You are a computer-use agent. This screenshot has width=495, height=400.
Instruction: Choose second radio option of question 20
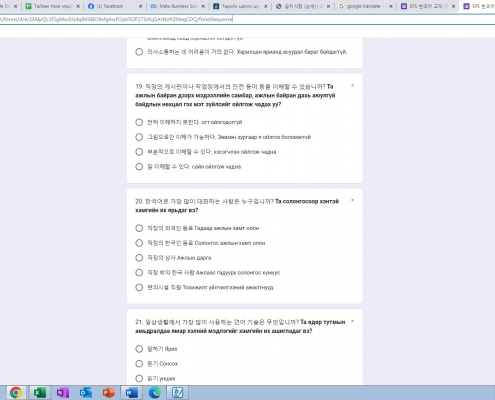tap(139, 243)
